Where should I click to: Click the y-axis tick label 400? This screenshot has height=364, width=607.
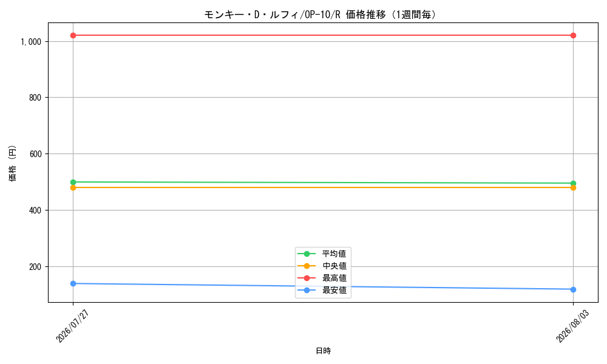pyautogui.click(x=35, y=211)
